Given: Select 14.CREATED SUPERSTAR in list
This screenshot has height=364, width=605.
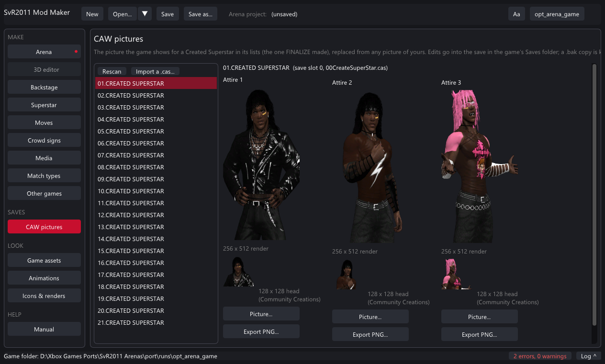Looking at the screenshot, I should 156,239.
